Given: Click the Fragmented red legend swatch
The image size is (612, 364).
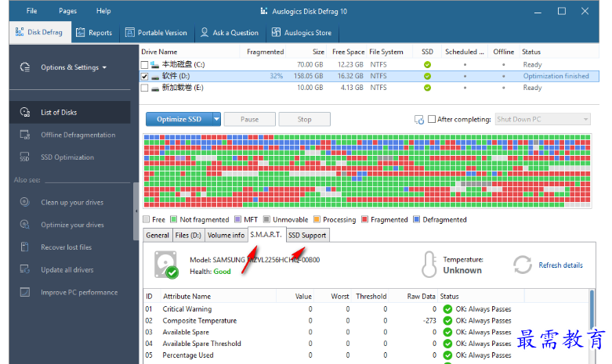Looking at the screenshot, I should [x=365, y=219].
